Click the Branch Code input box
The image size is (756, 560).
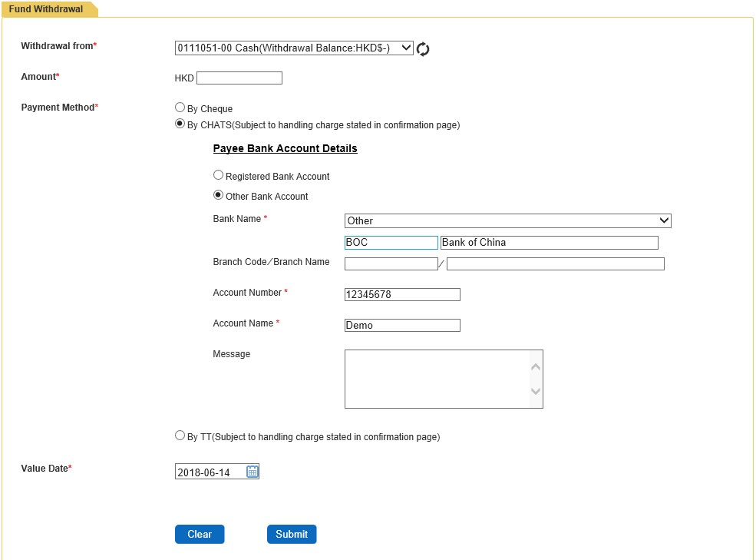(391, 263)
